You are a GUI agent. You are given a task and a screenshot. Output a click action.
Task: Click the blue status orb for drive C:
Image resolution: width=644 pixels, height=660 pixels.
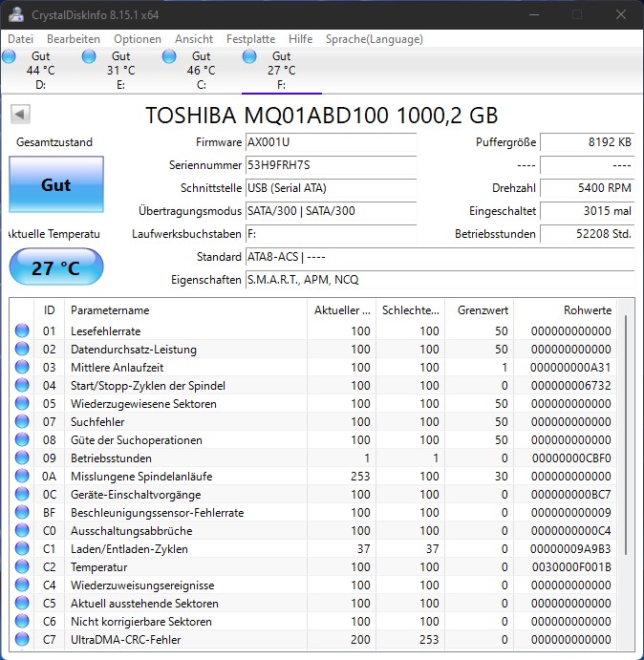coord(169,56)
